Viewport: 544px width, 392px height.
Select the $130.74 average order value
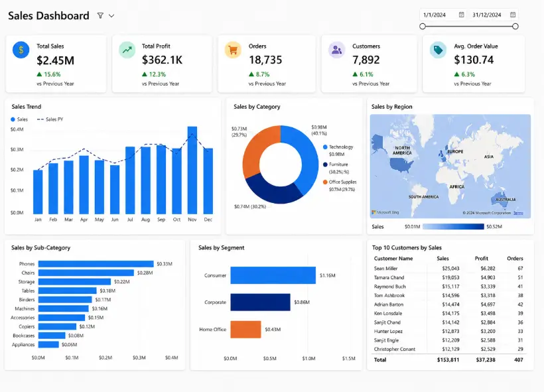[474, 60]
